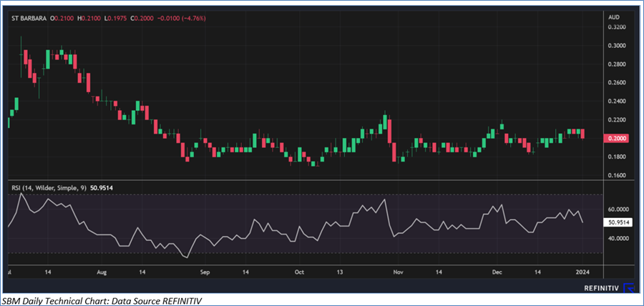The width and height of the screenshot is (644, 306).
Task: Click the blue corner icon beside REFINITIV
Action: [x=628, y=287]
